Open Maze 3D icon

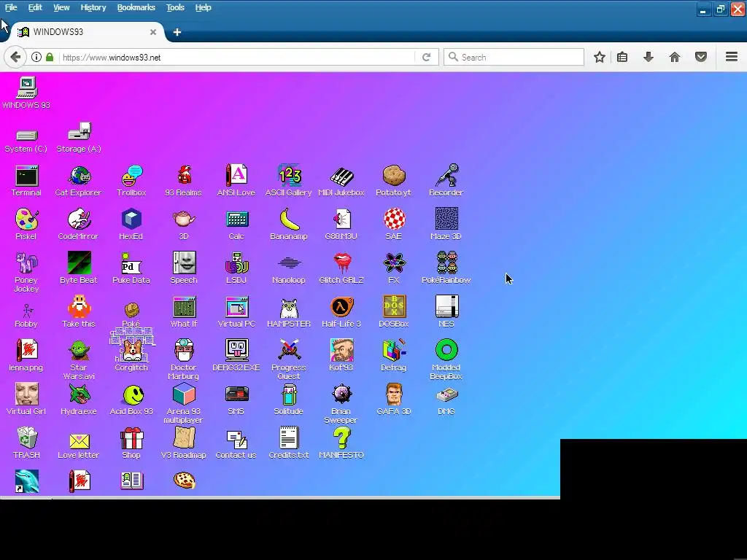click(446, 225)
